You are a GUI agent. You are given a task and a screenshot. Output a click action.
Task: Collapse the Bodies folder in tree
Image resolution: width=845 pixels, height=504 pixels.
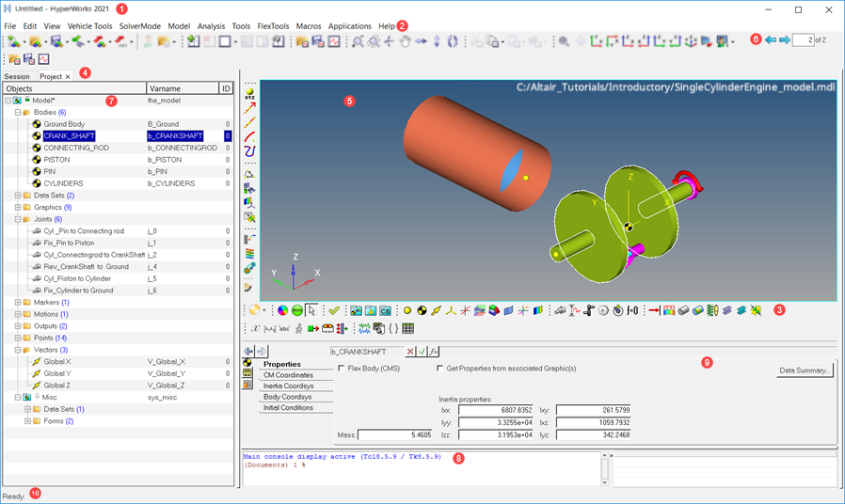tap(18, 112)
